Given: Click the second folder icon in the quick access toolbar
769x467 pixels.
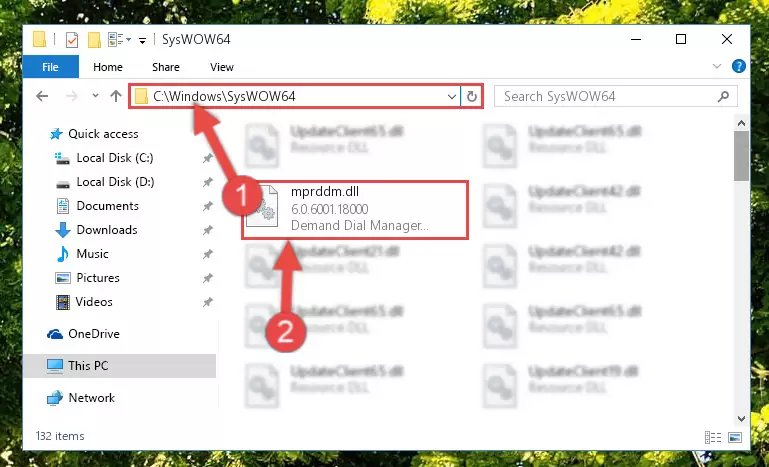Looking at the screenshot, I should [x=94, y=40].
